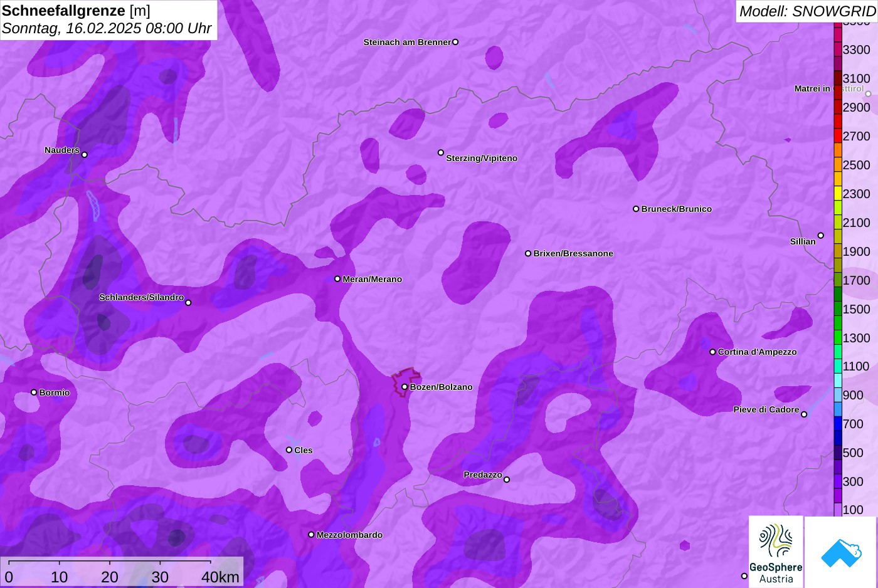Click the Schlanders/Silandro marker dot

point(188,303)
